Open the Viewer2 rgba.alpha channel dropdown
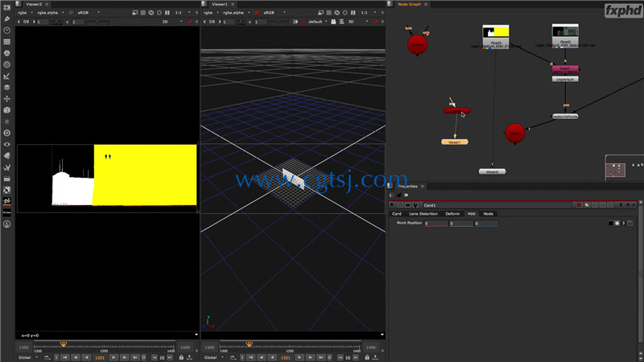Viewport: 644px width, 362px height. 51,13
